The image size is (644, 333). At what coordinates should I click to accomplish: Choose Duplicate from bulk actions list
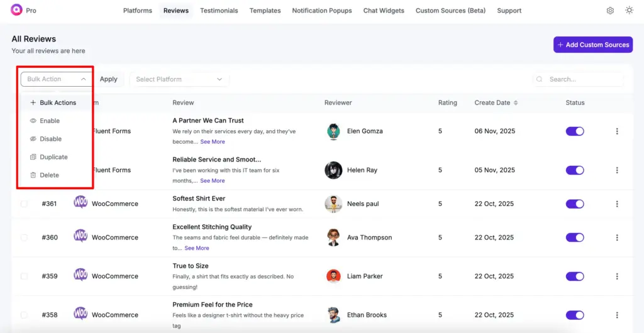point(53,157)
